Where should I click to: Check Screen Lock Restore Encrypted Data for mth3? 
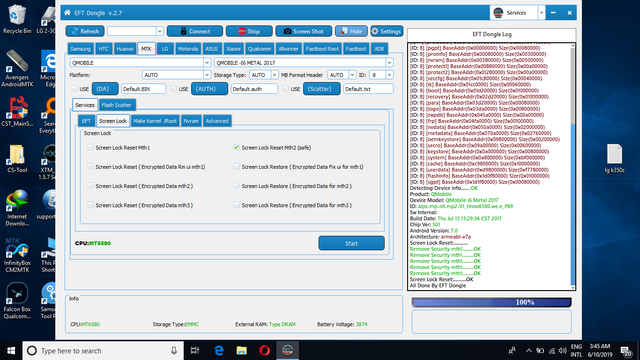[x=236, y=205]
